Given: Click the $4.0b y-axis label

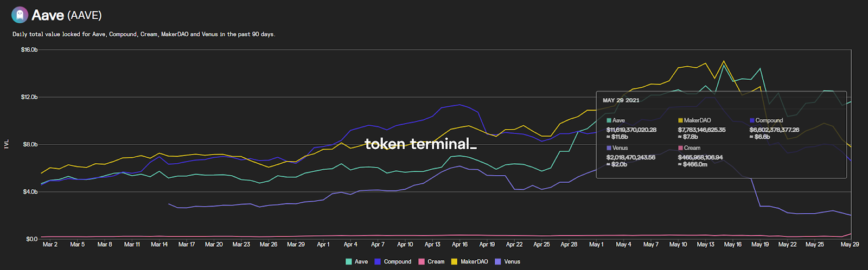Looking at the screenshot, I should click(30, 191).
